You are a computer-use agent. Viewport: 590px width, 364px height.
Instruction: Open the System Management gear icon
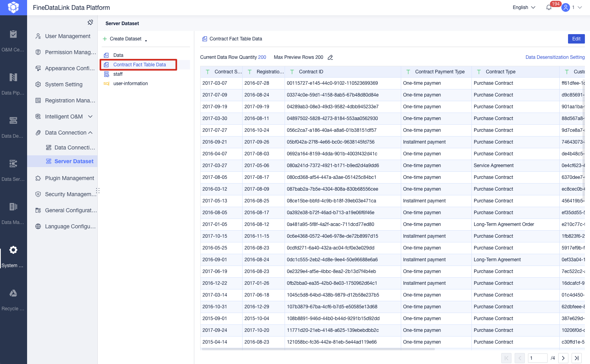(x=13, y=250)
